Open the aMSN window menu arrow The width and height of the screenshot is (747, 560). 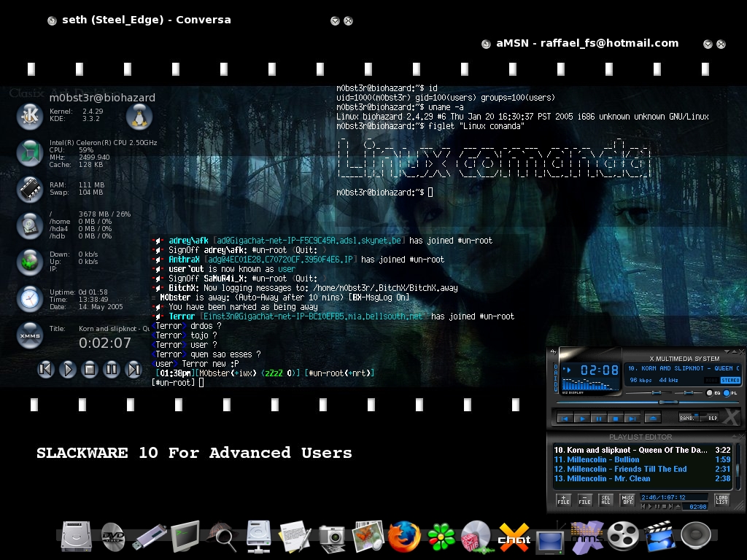coord(708,44)
